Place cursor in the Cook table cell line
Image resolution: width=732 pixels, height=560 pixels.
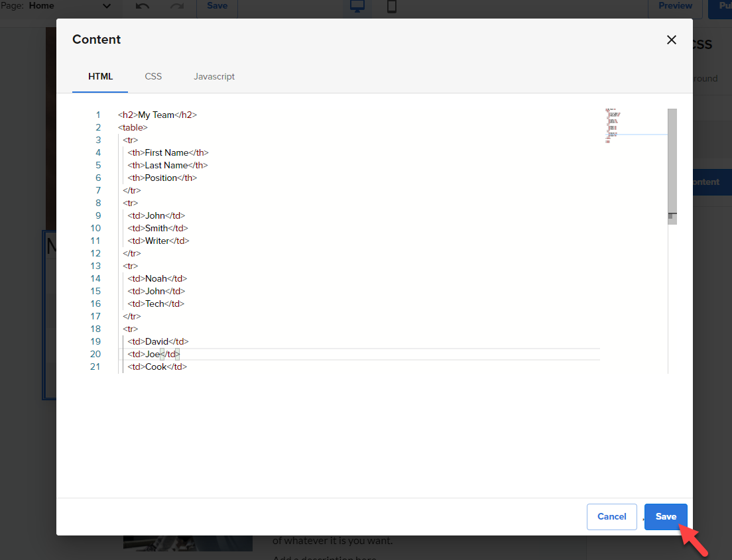pyautogui.click(x=156, y=366)
